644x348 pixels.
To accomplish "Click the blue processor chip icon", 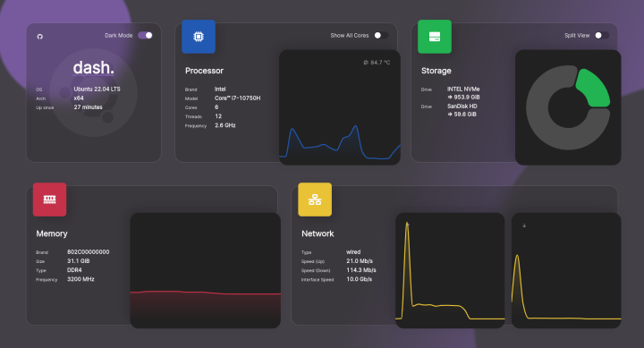I will click(x=199, y=37).
